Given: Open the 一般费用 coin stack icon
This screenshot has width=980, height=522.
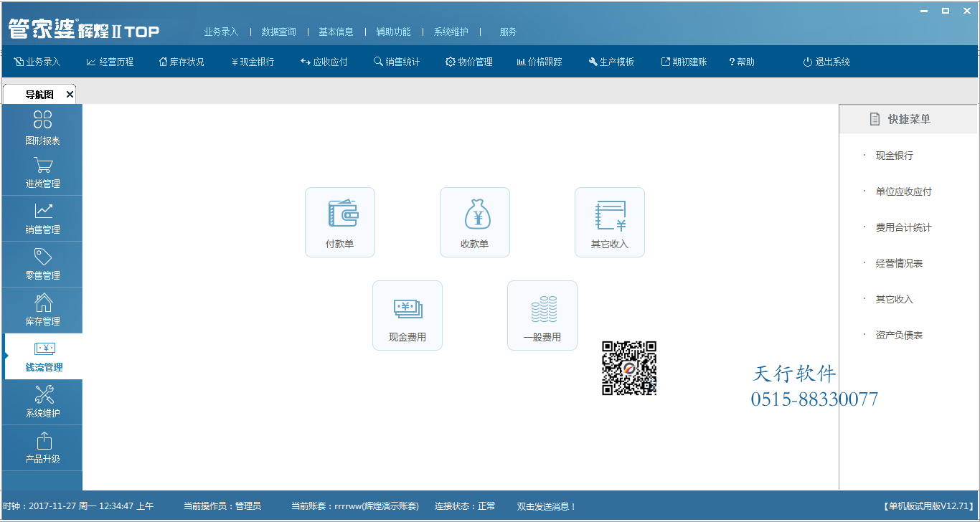Looking at the screenshot, I should click(542, 315).
